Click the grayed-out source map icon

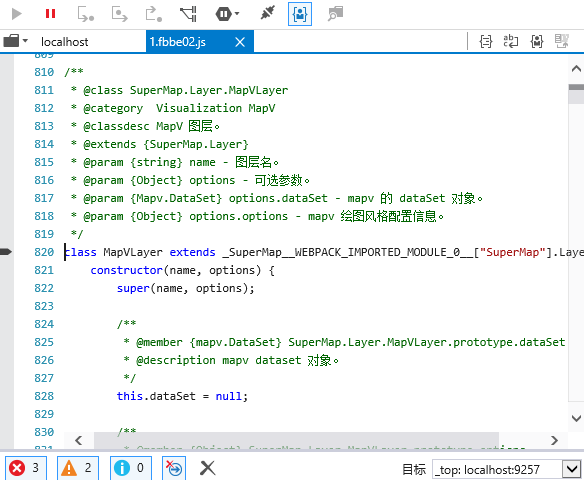[x=562, y=41]
